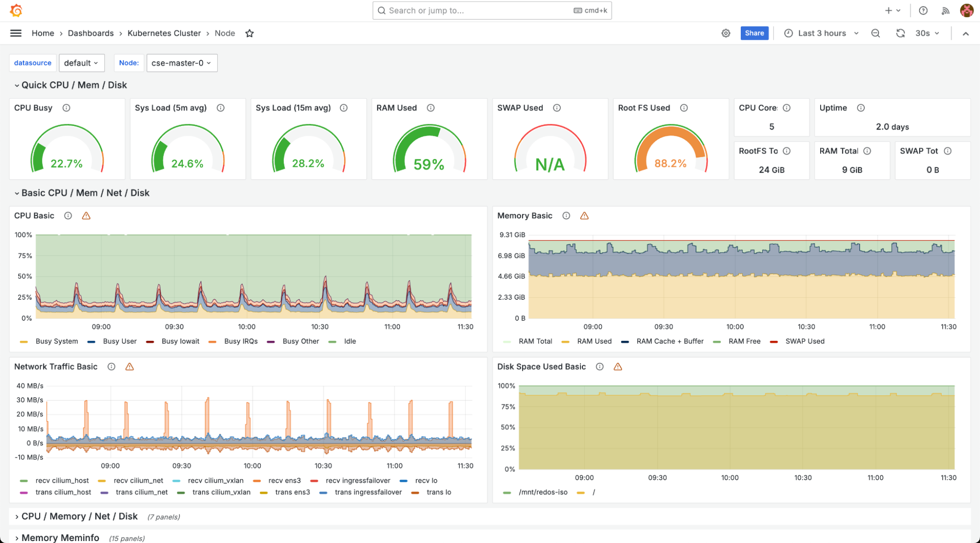Click the Busy System legend color swatch
The height and width of the screenshot is (543, 980).
(x=24, y=342)
